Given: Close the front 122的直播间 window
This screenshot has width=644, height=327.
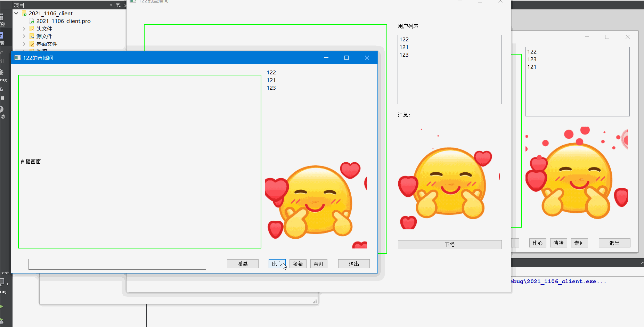Looking at the screenshot, I should (x=367, y=58).
